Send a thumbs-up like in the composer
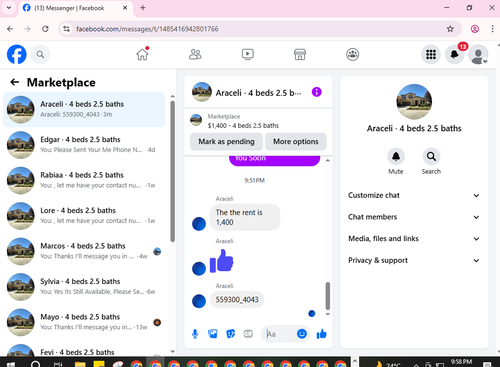This screenshot has height=367, width=500. click(321, 334)
